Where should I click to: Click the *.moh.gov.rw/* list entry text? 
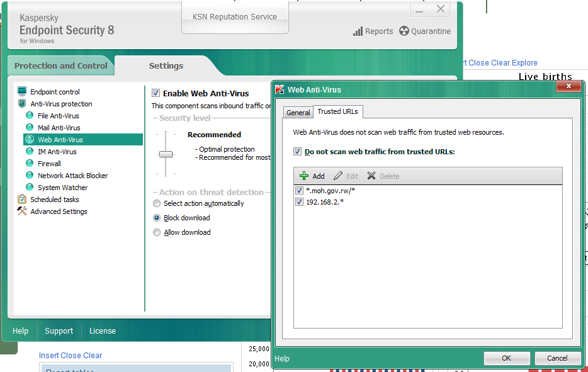pyautogui.click(x=331, y=191)
